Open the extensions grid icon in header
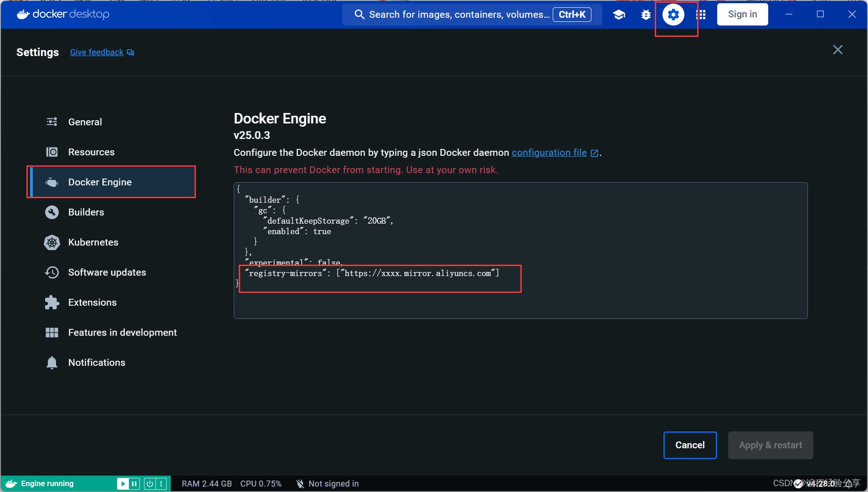 point(701,15)
